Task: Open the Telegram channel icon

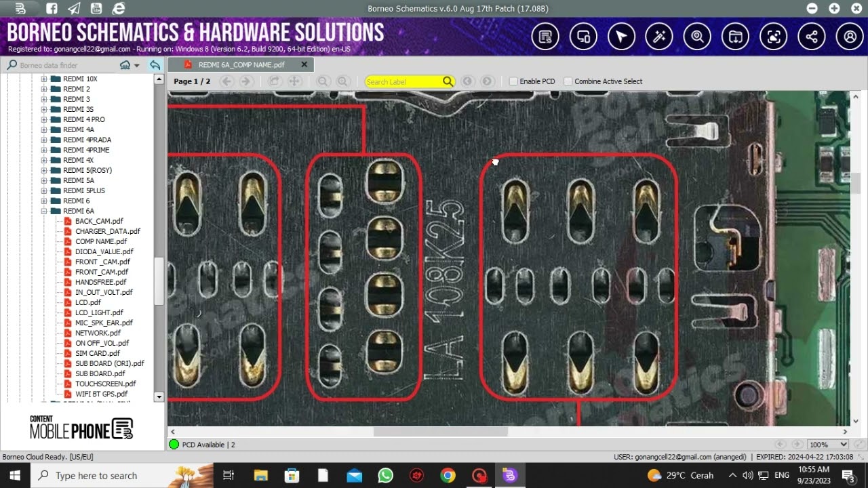Action: point(74,9)
